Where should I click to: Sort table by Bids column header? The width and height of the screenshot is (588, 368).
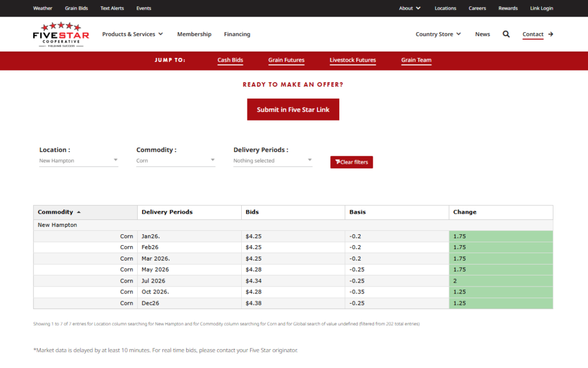[252, 212]
